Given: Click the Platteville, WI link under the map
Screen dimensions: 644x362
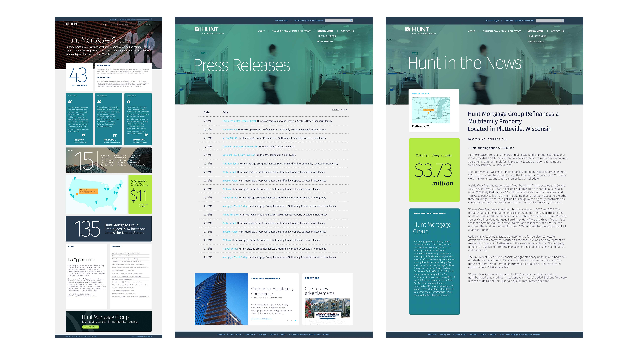Looking at the screenshot, I should [421, 126].
